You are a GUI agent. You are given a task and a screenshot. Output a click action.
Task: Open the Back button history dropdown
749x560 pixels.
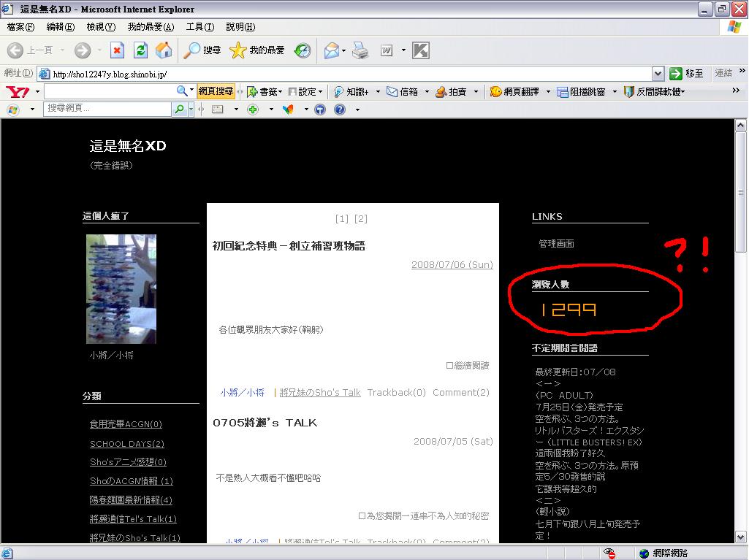click(x=62, y=50)
